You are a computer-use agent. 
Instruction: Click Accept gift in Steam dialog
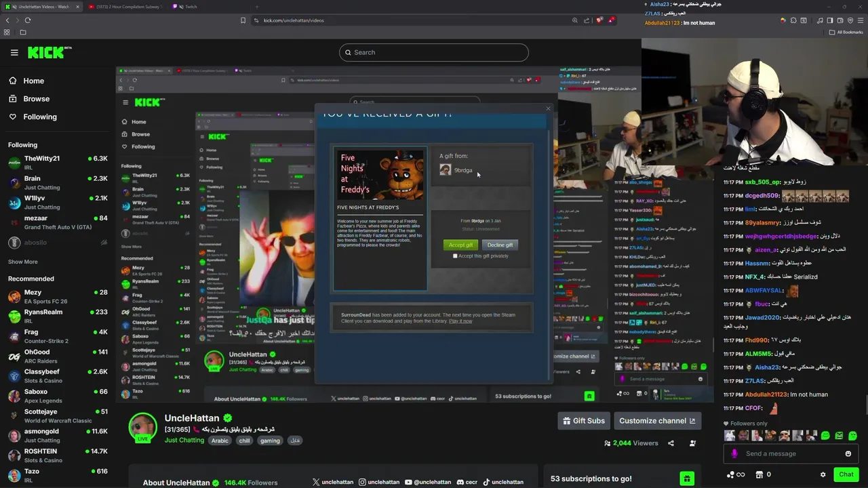[x=460, y=245]
